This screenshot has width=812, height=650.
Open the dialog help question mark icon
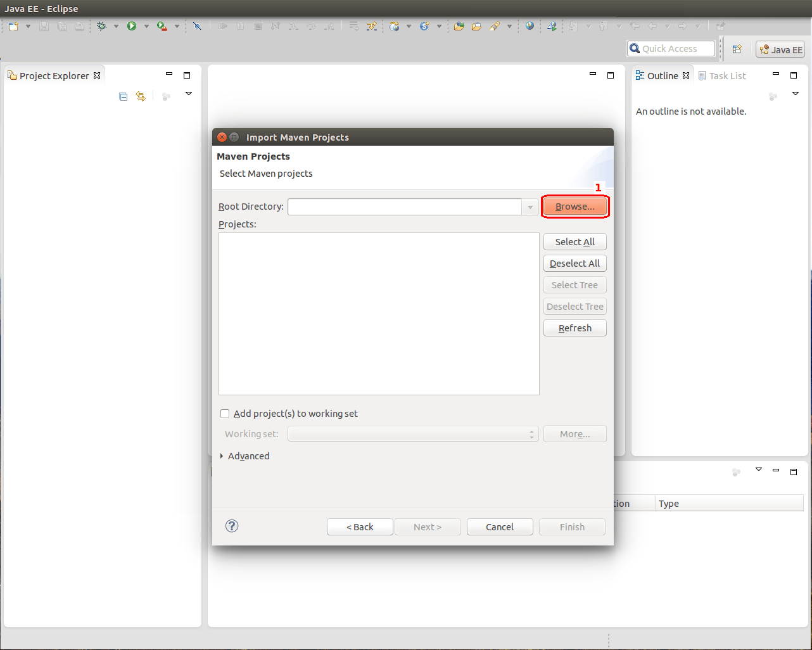[232, 526]
